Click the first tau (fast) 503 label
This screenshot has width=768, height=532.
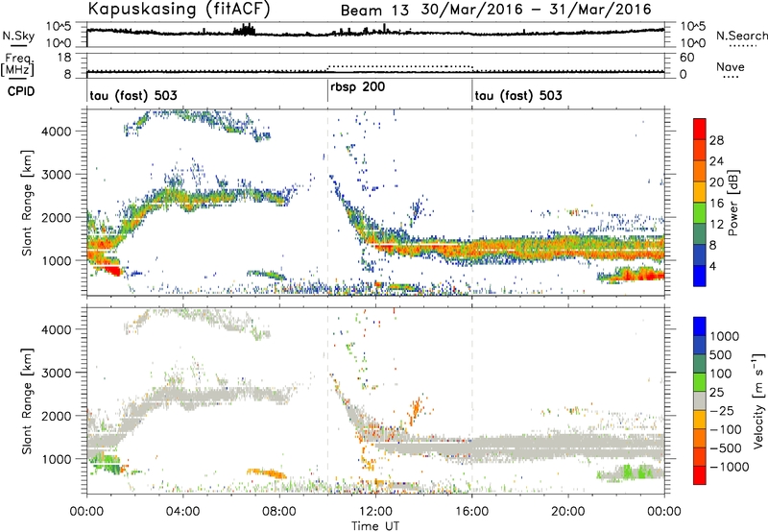click(x=133, y=95)
